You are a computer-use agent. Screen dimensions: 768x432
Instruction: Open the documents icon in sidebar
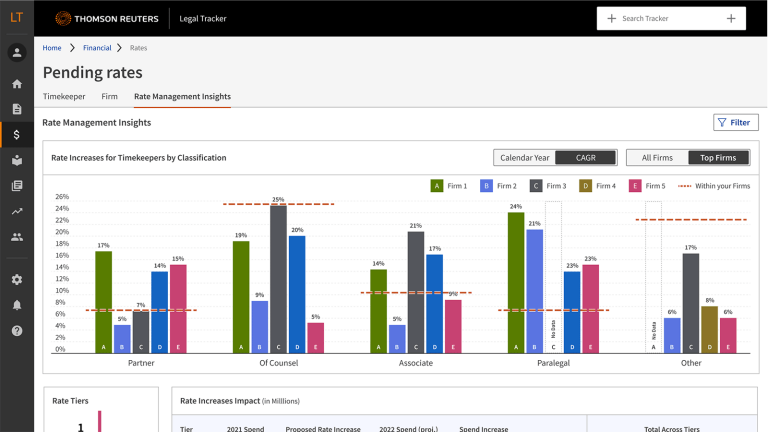click(16, 109)
